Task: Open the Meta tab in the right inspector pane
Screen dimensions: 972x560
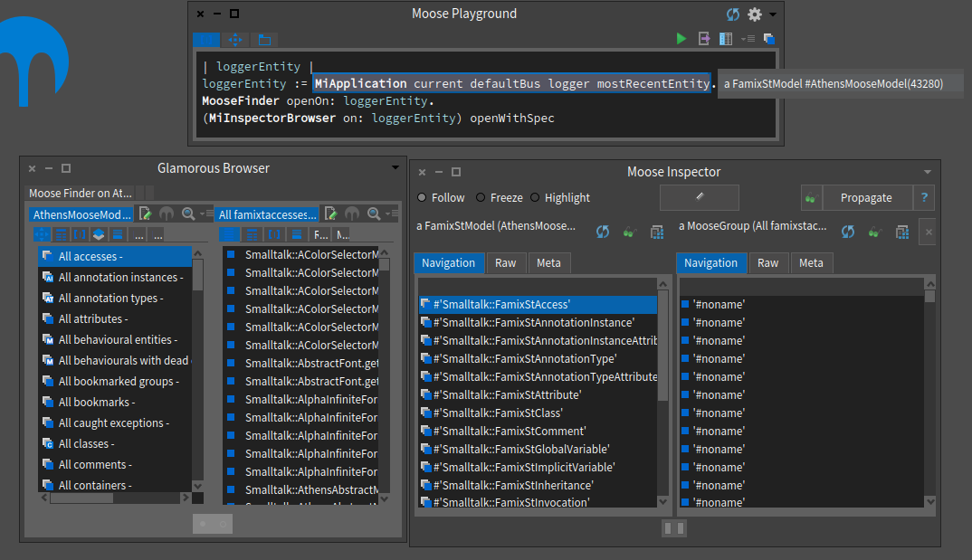Action: point(812,262)
